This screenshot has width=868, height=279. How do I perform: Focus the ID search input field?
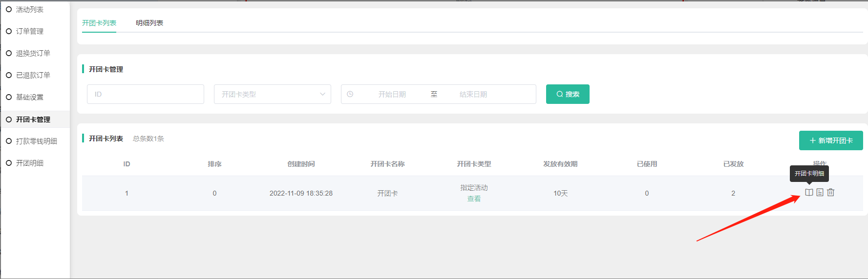[x=145, y=94]
